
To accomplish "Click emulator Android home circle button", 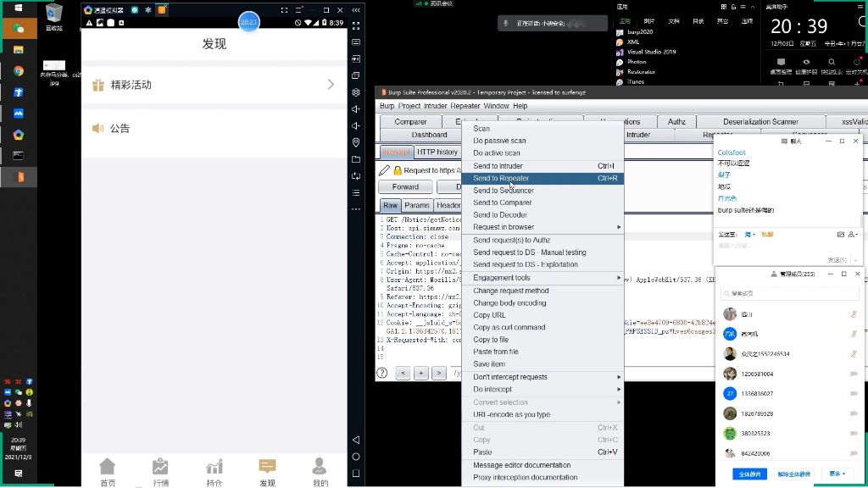I will [x=356, y=457].
